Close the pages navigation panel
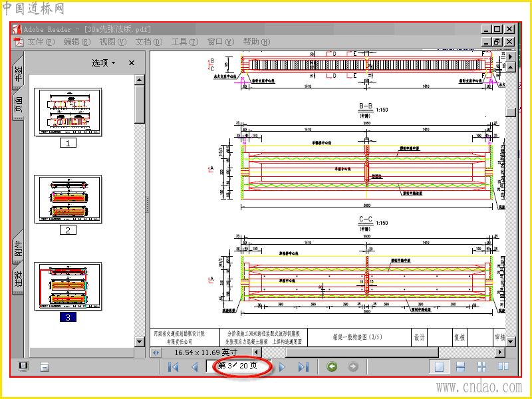Viewport: 532px width, 399px height. [x=132, y=63]
